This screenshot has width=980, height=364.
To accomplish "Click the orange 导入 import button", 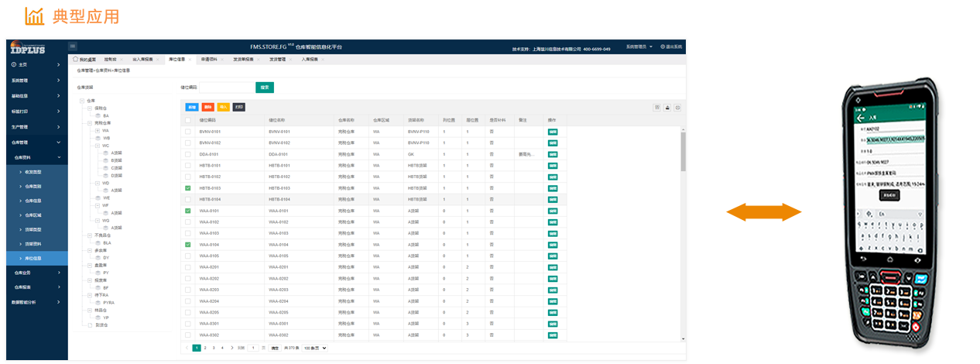I will point(223,107).
